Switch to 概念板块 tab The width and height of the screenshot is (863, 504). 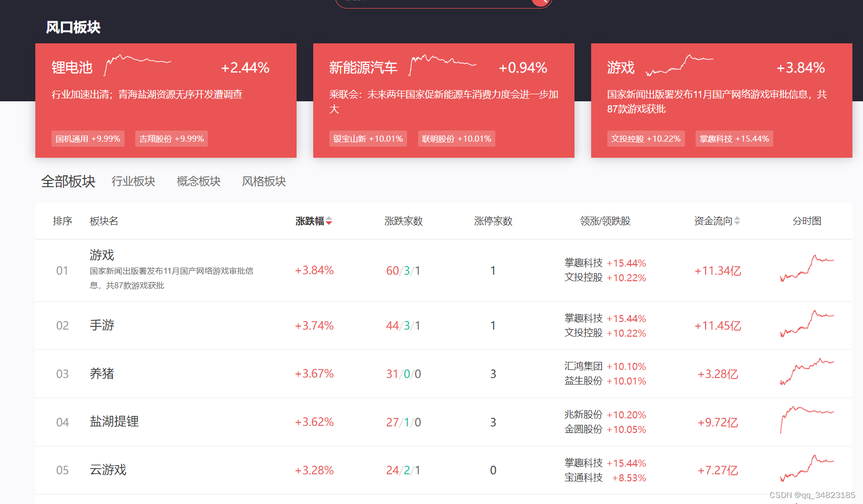(199, 181)
